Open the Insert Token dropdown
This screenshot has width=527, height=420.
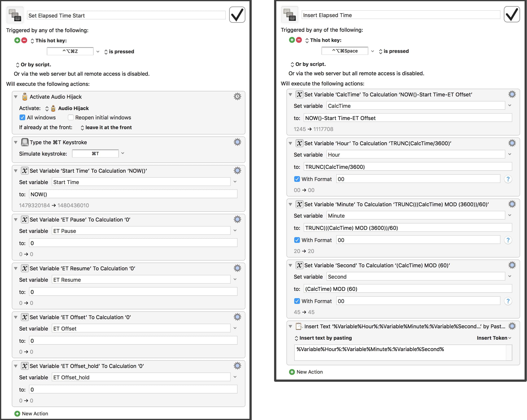(493, 338)
